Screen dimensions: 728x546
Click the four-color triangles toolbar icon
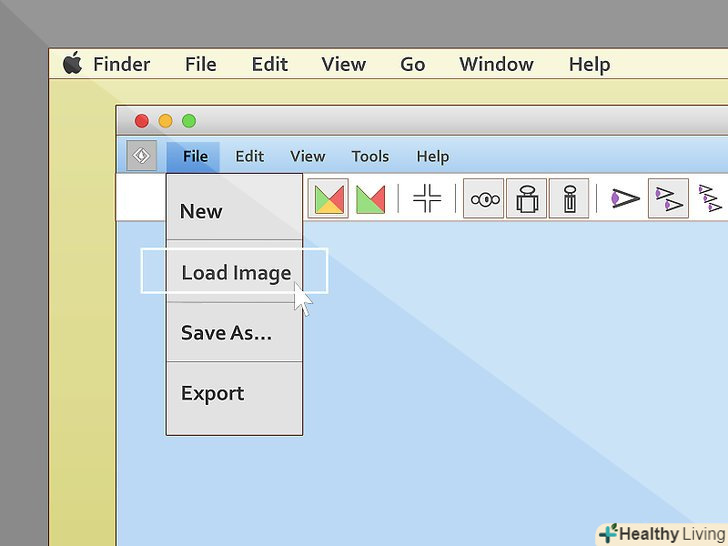328,198
